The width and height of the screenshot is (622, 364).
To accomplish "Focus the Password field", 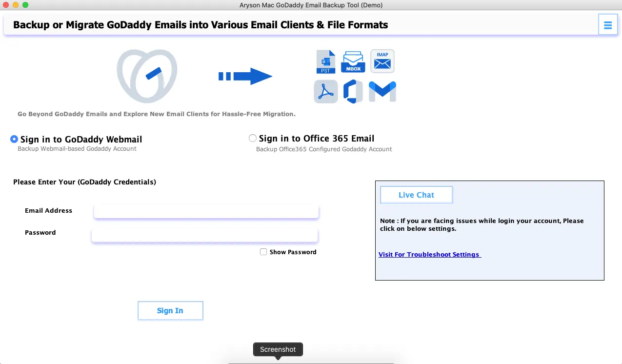I will tap(205, 235).
